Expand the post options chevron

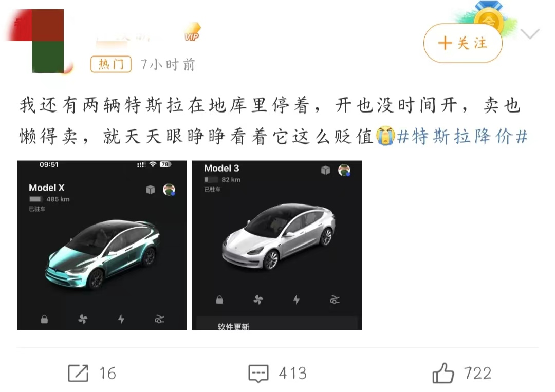[x=530, y=34]
